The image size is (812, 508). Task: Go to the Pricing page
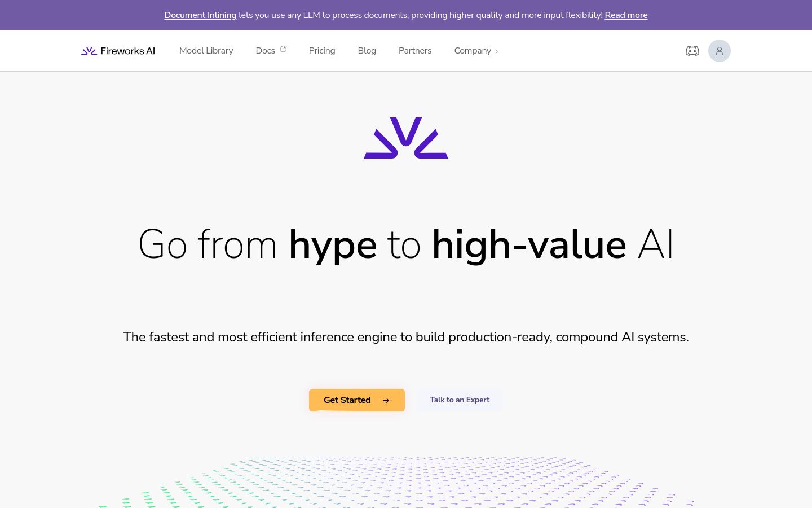coord(322,51)
